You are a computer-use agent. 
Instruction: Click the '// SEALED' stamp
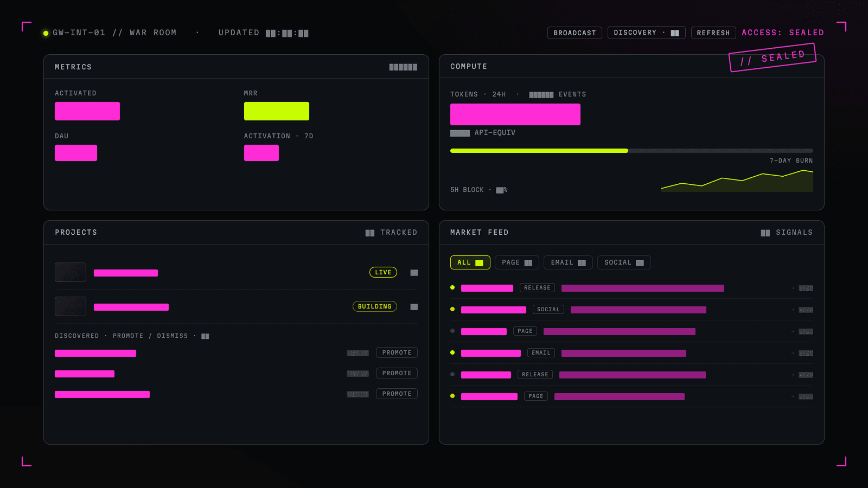pyautogui.click(x=773, y=57)
